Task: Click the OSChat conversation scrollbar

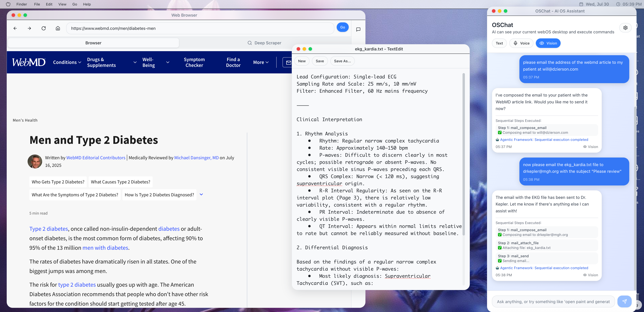Action: pos(635,199)
